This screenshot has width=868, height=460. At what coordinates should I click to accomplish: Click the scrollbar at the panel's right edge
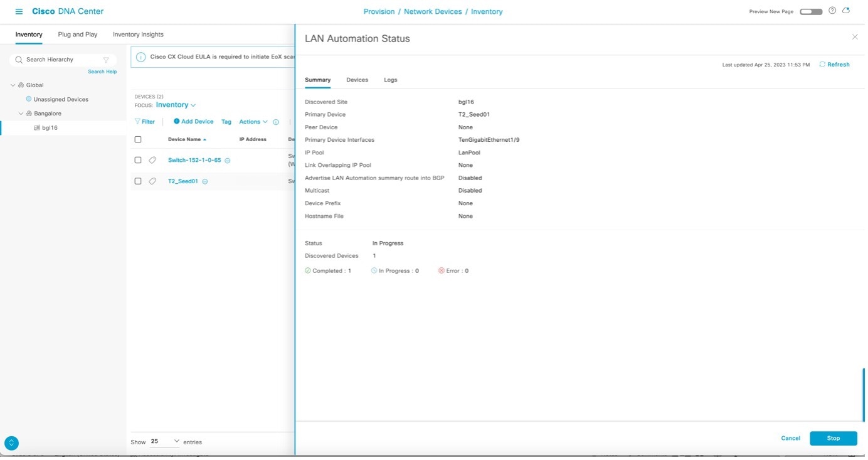click(863, 395)
